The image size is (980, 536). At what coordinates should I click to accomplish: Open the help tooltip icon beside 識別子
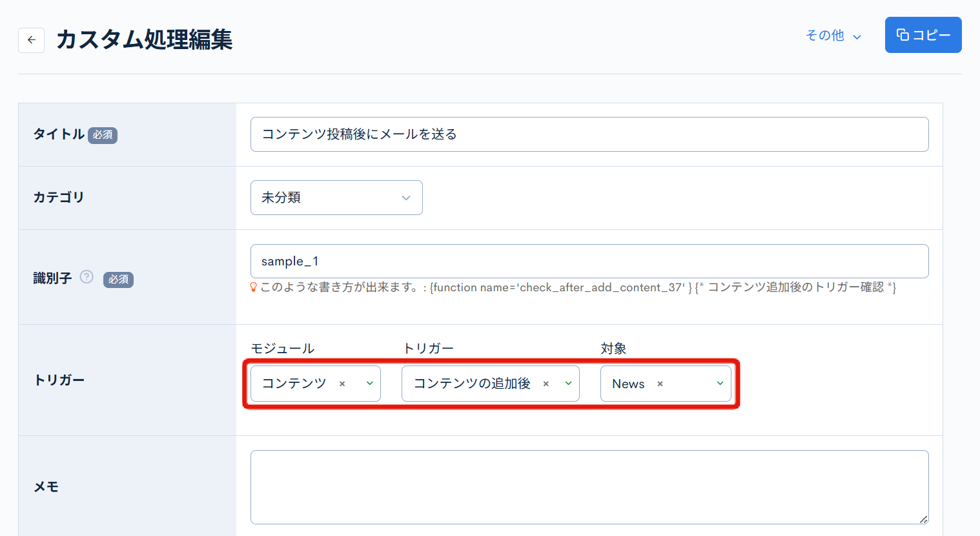(x=86, y=278)
